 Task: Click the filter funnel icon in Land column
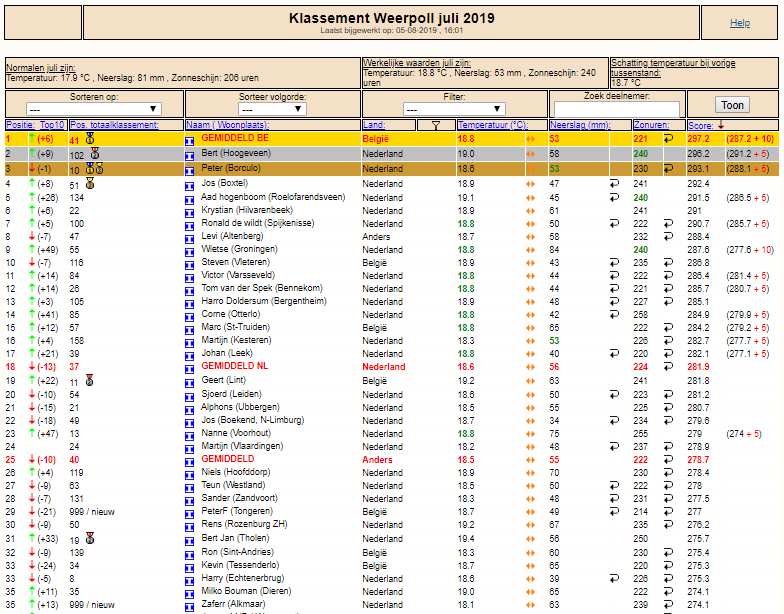[436, 126]
